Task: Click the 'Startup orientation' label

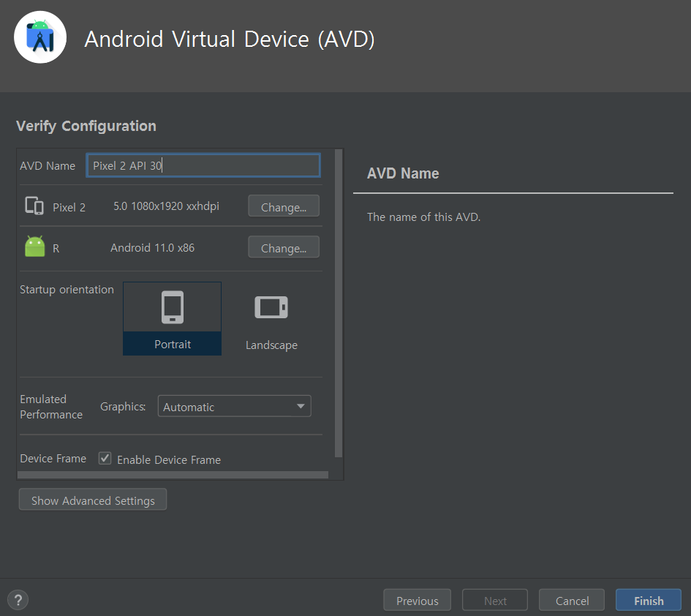Action: (x=67, y=290)
